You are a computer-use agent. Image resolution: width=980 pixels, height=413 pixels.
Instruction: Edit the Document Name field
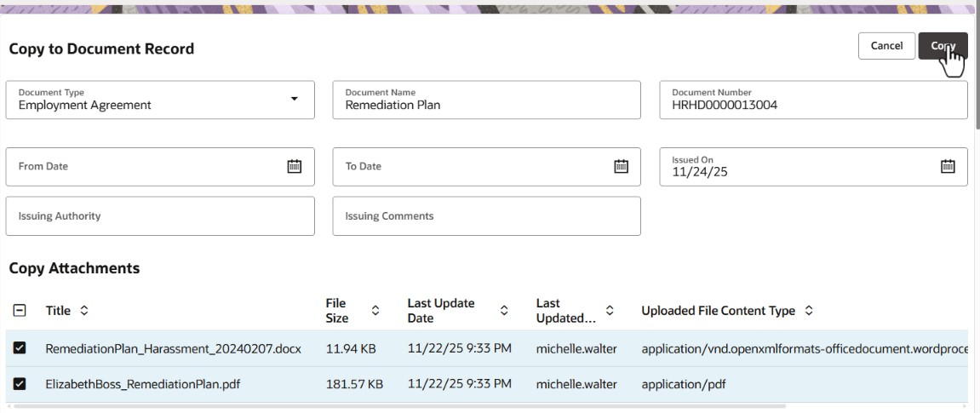pos(486,100)
